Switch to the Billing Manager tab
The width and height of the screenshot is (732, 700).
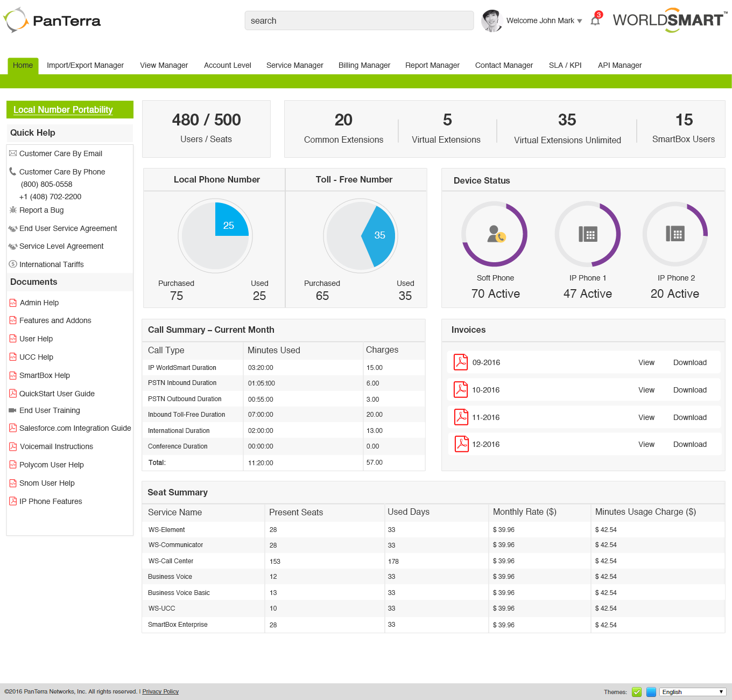364,65
